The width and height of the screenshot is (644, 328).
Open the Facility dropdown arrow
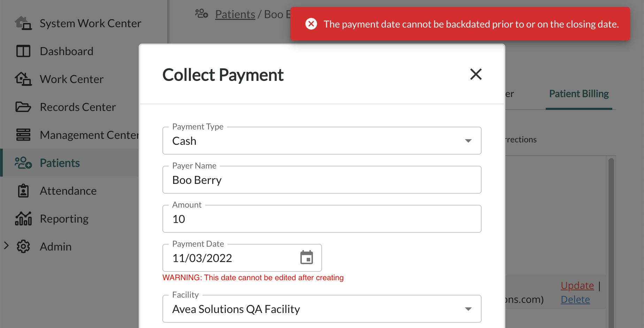[468, 309]
